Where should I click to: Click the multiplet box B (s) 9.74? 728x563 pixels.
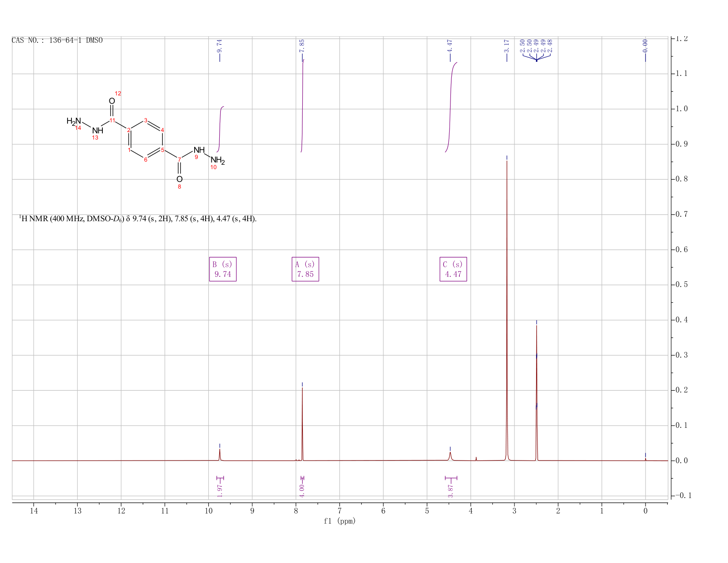click(x=223, y=269)
